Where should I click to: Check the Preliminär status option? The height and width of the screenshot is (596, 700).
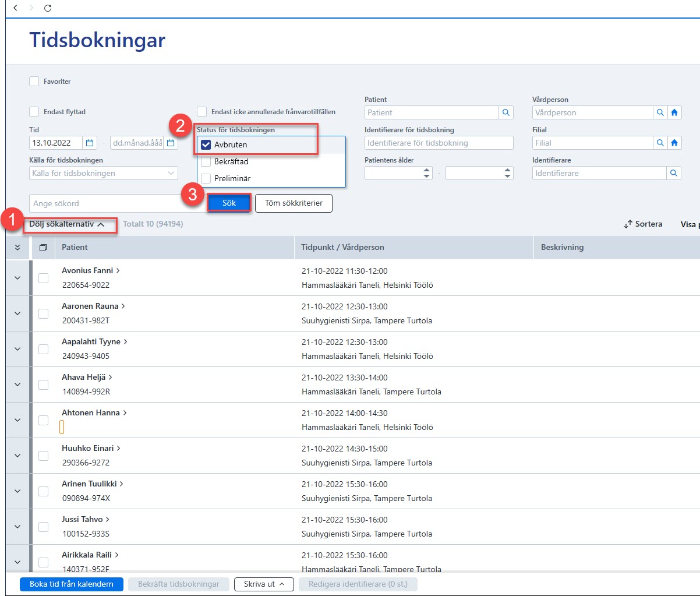(x=206, y=178)
